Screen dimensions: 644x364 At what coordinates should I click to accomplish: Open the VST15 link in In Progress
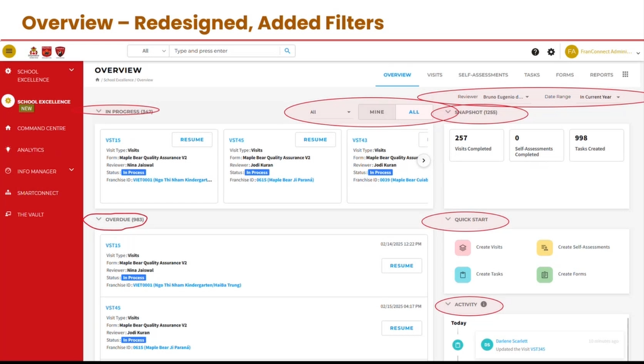click(x=113, y=140)
